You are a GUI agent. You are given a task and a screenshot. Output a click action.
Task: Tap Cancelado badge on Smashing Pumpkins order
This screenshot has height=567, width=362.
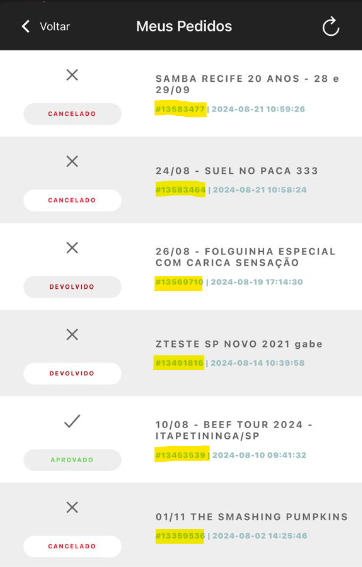tap(72, 546)
